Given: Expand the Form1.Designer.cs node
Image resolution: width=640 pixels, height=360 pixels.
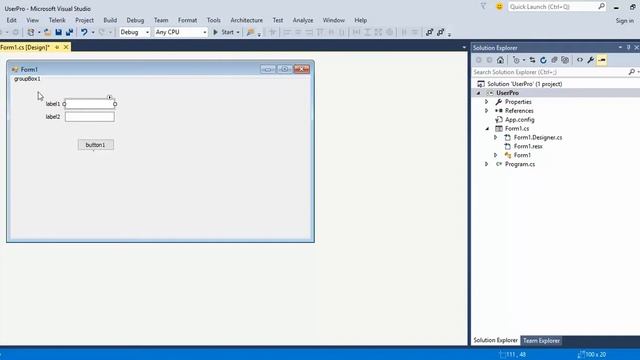Looking at the screenshot, I should 496,138.
